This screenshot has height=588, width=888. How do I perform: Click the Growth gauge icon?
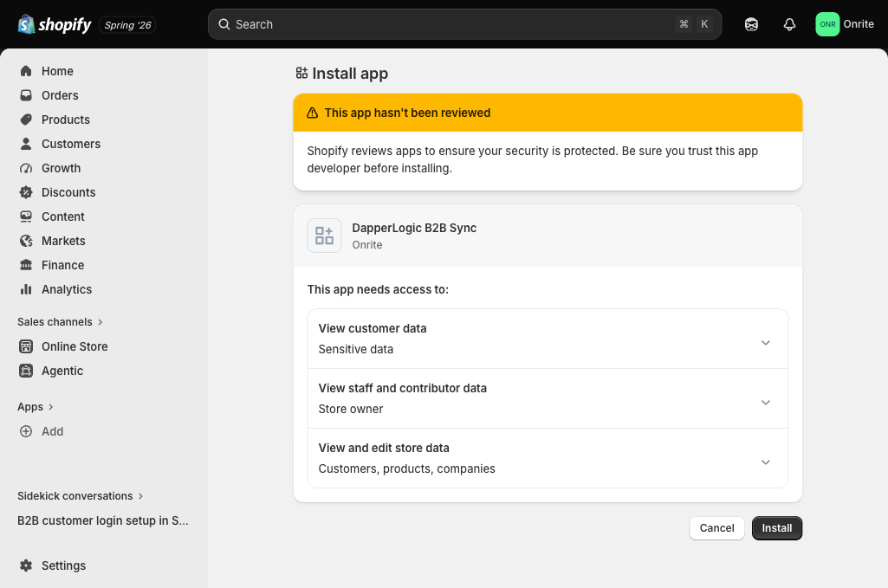(x=26, y=168)
